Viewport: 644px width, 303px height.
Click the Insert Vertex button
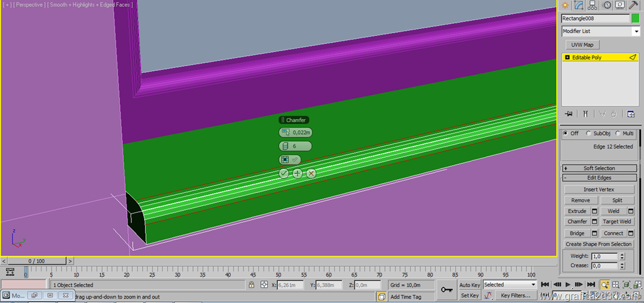[599, 189]
